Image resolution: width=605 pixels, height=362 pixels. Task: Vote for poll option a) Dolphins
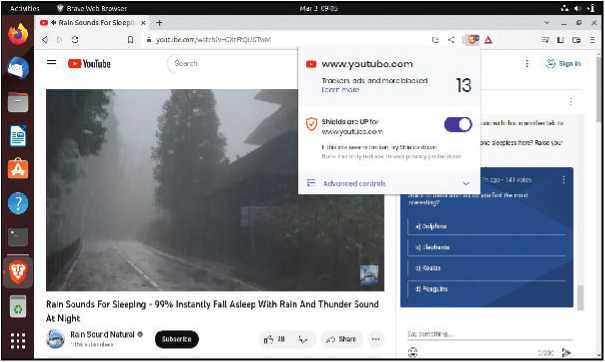click(487, 227)
